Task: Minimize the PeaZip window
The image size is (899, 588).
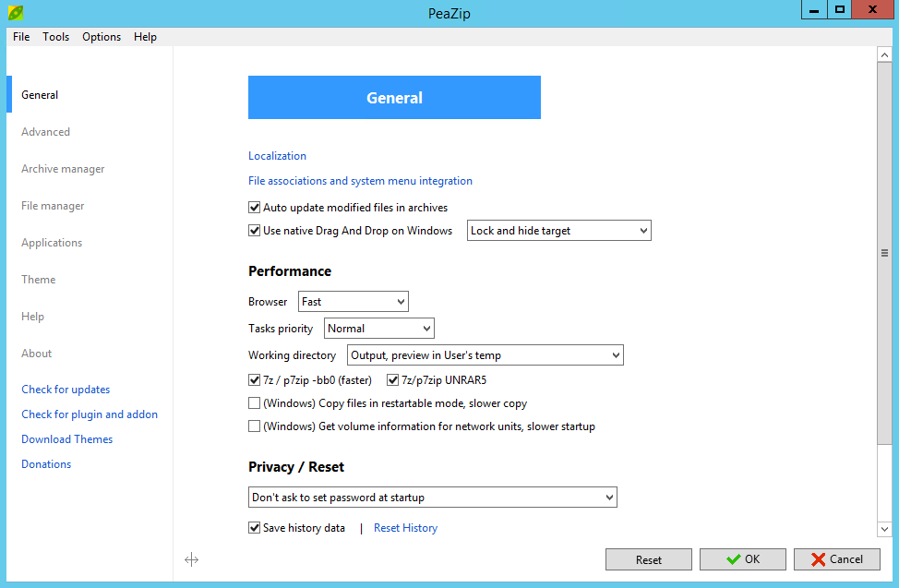Action: pyautogui.click(x=813, y=10)
